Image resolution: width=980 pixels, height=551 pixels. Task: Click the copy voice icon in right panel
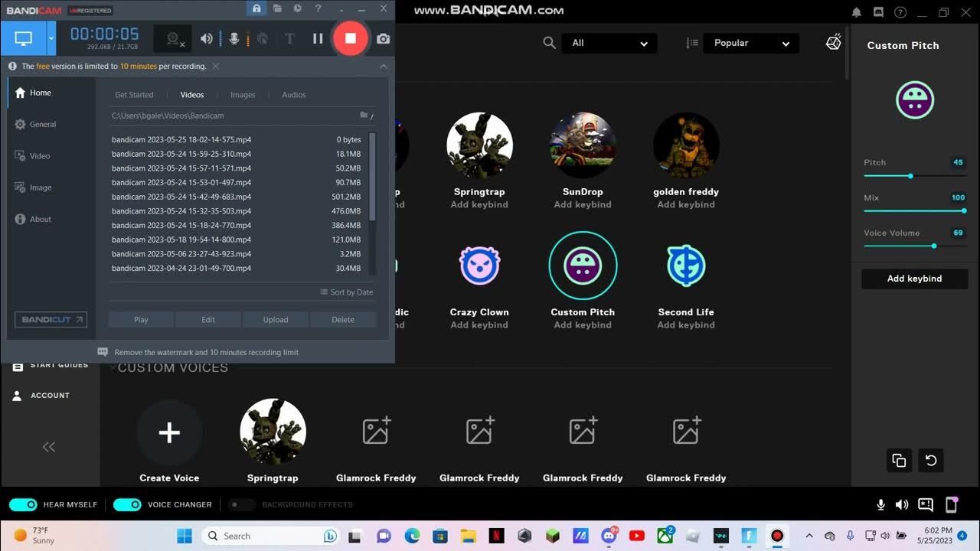[x=899, y=461]
